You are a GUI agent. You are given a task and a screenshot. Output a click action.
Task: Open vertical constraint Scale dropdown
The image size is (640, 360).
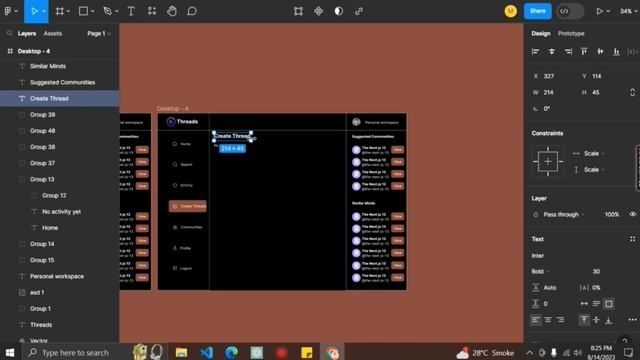click(594, 169)
